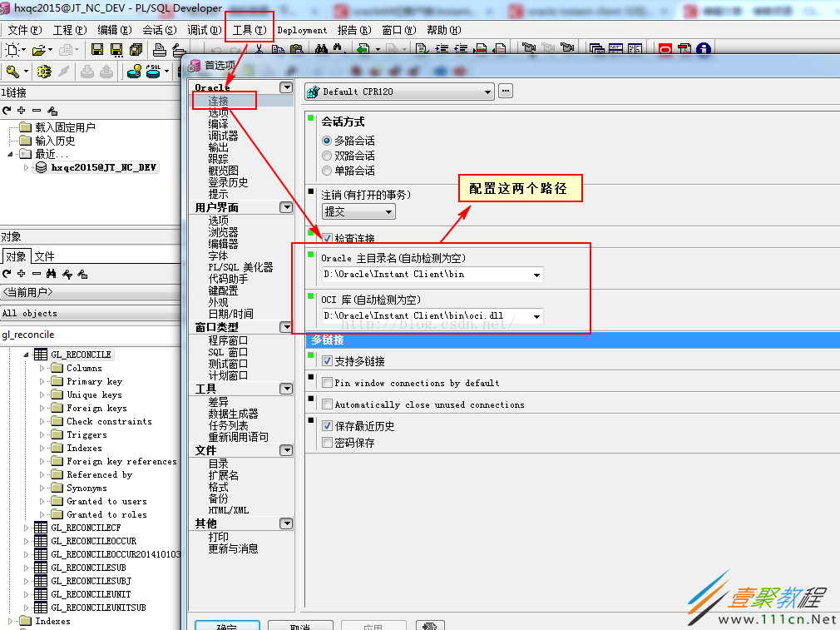This screenshot has height=630, width=840.
Task: Open the 帮助(H) menu
Action: click(443, 30)
